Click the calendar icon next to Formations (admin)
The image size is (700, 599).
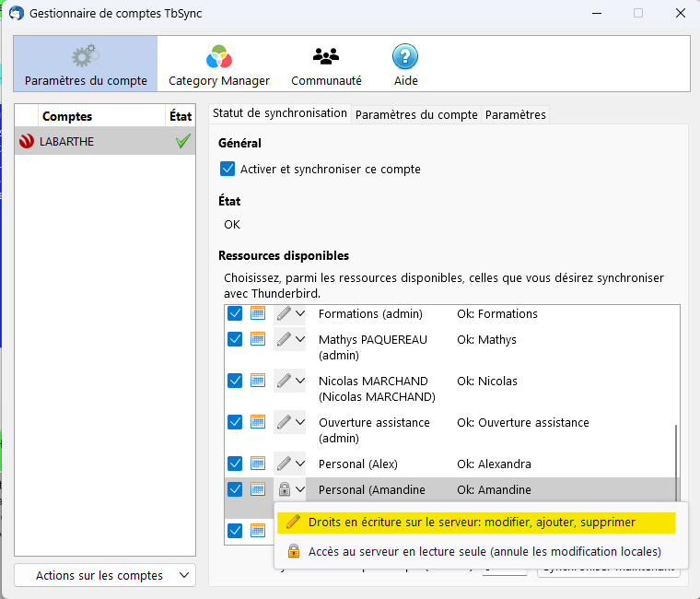click(258, 313)
